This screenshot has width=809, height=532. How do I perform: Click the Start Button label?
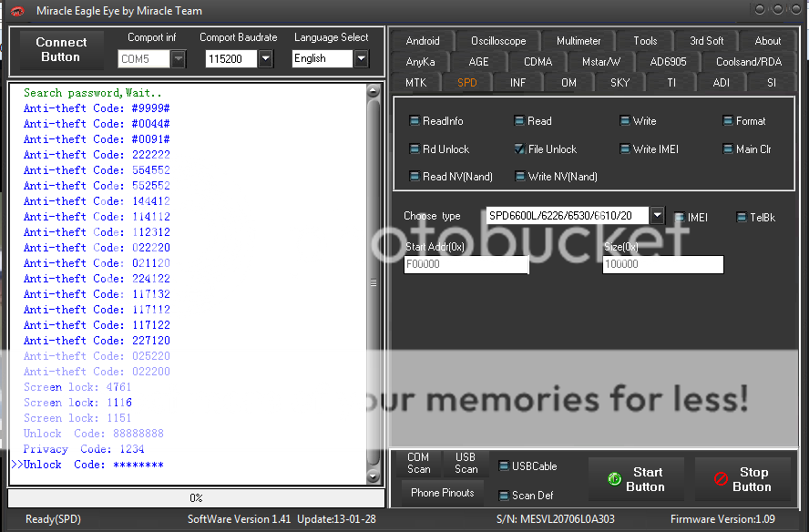(x=645, y=479)
